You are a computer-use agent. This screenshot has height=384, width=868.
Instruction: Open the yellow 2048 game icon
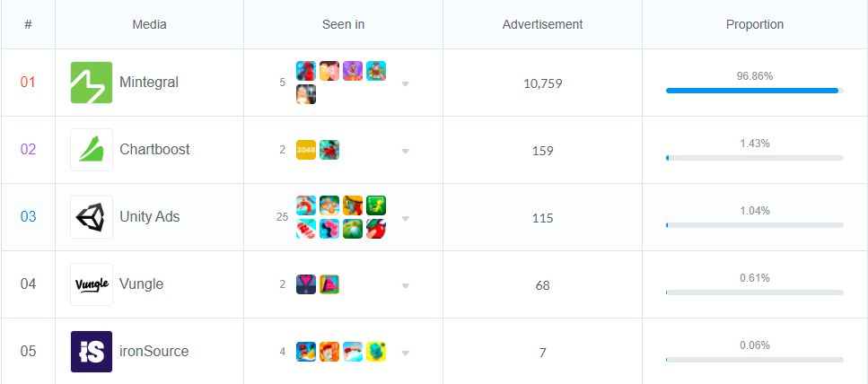point(306,150)
